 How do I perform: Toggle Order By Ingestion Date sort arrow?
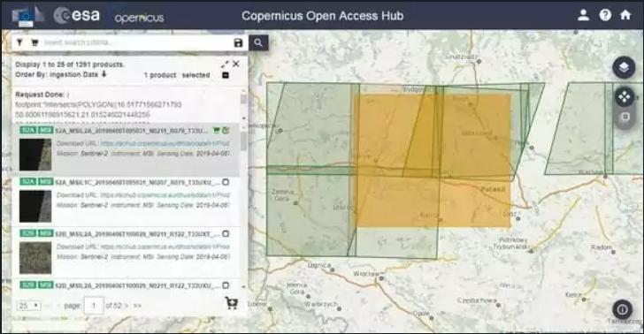[x=103, y=74]
